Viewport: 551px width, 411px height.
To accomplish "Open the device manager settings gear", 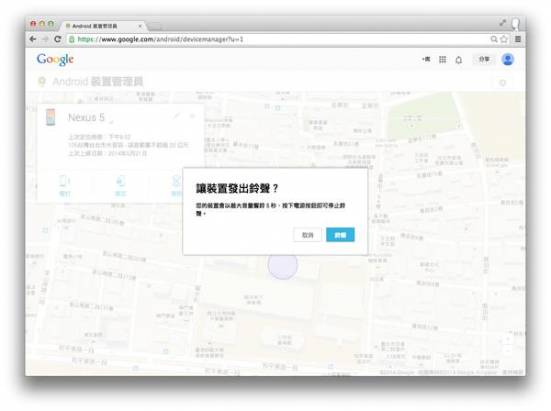I will pos(503,83).
